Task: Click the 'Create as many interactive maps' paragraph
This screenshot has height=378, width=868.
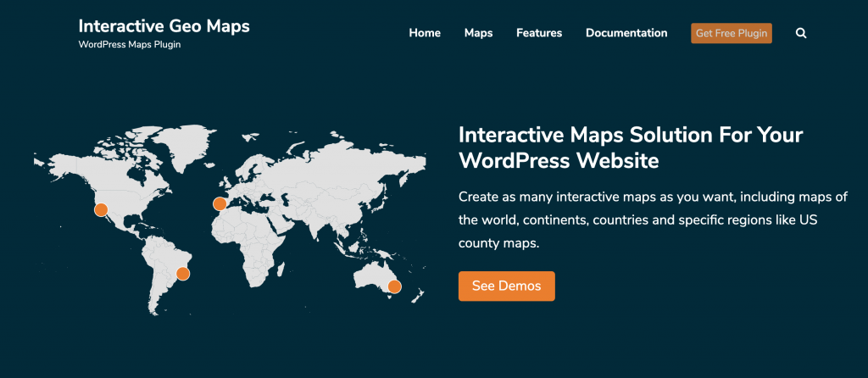Action: (654, 220)
